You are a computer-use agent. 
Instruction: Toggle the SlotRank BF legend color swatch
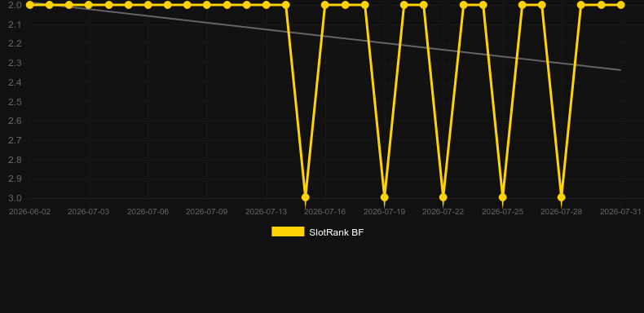point(288,231)
